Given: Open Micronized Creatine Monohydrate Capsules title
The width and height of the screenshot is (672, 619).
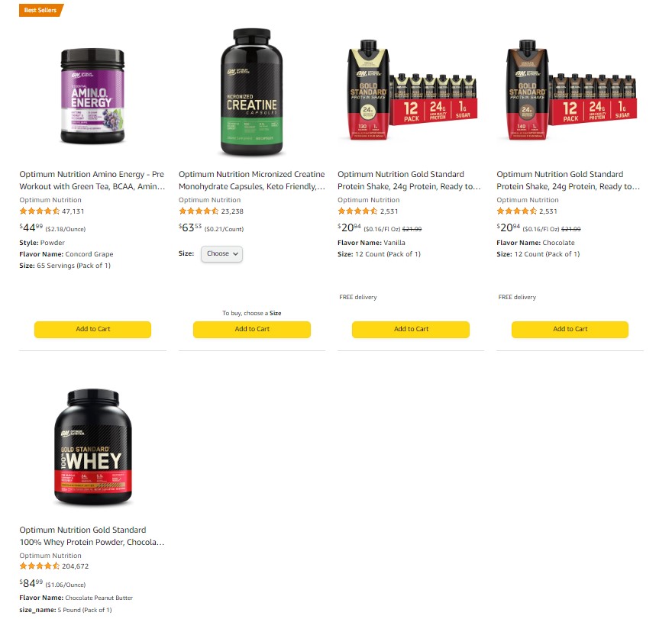Looking at the screenshot, I should (252, 180).
